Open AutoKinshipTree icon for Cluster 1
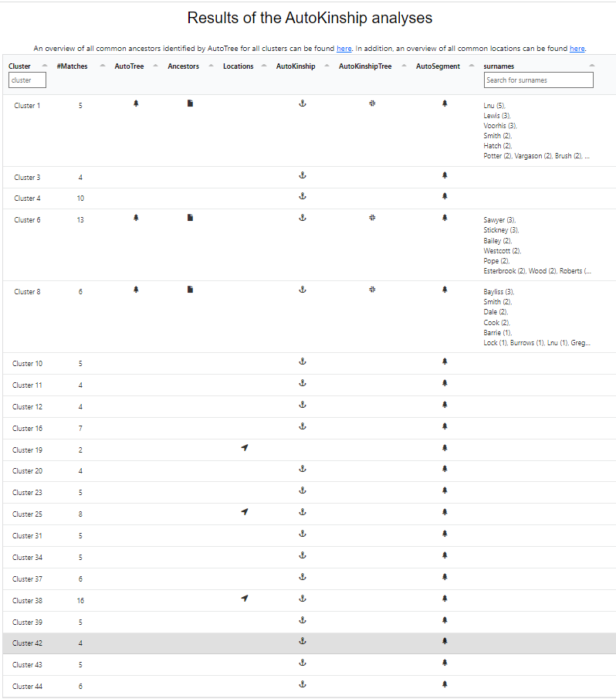 (371, 103)
